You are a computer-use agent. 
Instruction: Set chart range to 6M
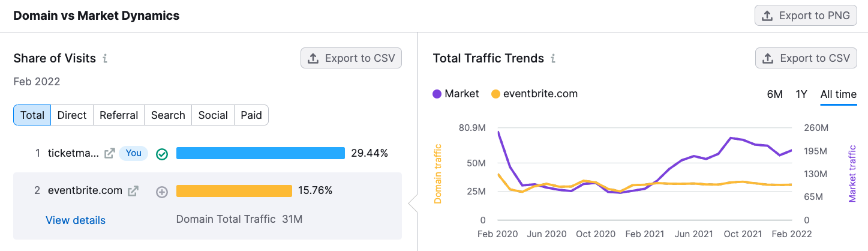tap(775, 94)
